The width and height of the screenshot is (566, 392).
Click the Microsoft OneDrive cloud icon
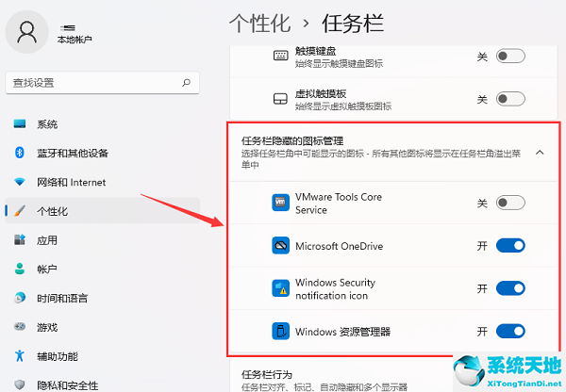pyautogui.click(x=279, y=246)
